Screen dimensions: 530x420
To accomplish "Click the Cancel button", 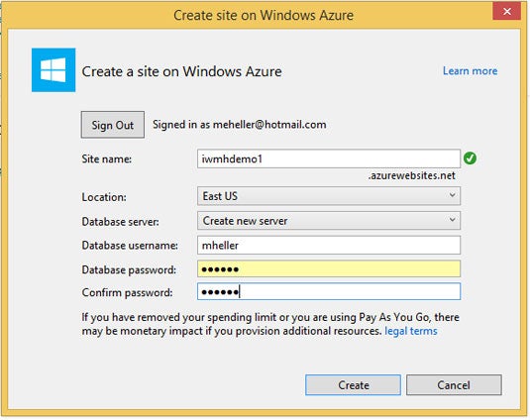I will 454,385.
